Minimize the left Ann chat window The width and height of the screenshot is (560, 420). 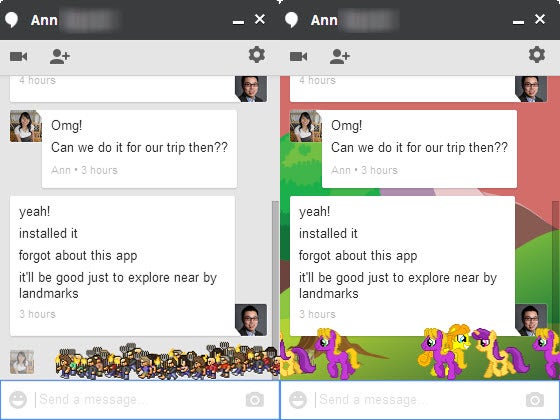(x=238, y=22)
